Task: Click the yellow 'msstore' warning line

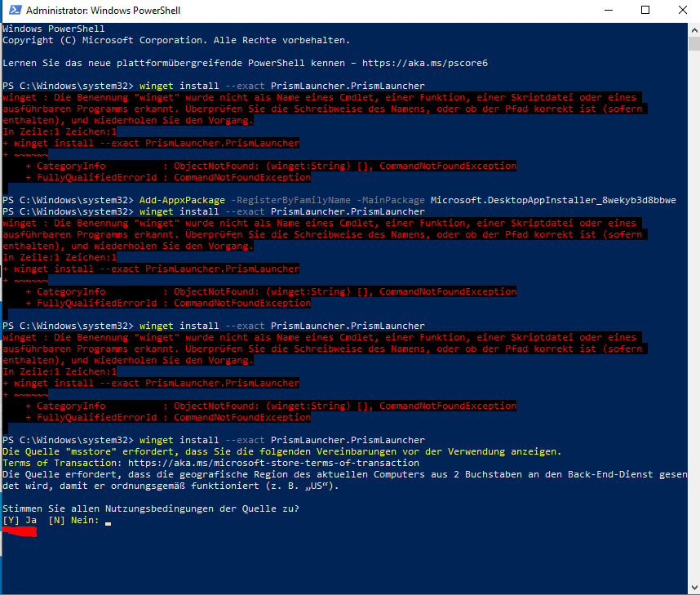Action: pyautogui.click(x=281, y=451)
